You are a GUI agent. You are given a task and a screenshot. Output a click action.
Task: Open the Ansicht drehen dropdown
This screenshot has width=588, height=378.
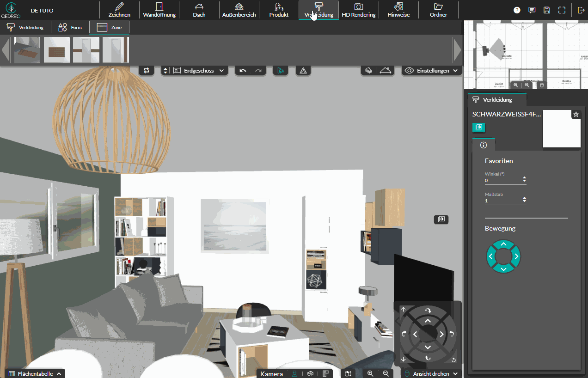(x=431, y=373)
